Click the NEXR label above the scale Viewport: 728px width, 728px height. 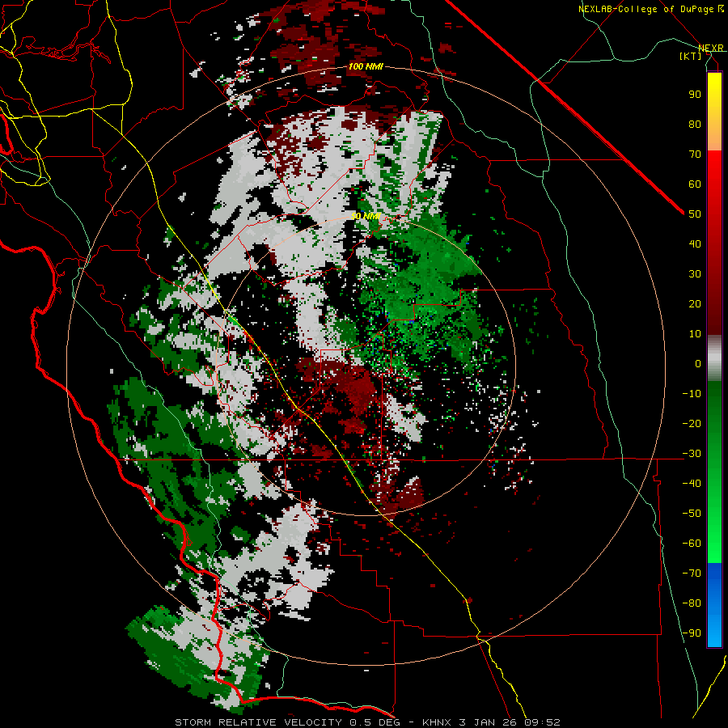pyautogui.click(x=711, y=49)
